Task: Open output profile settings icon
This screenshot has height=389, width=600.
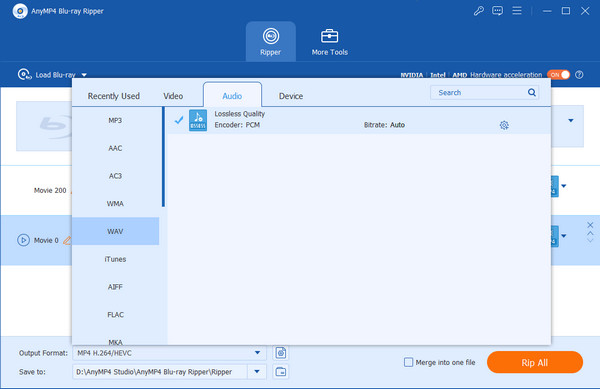Action: tap(281, 353)
